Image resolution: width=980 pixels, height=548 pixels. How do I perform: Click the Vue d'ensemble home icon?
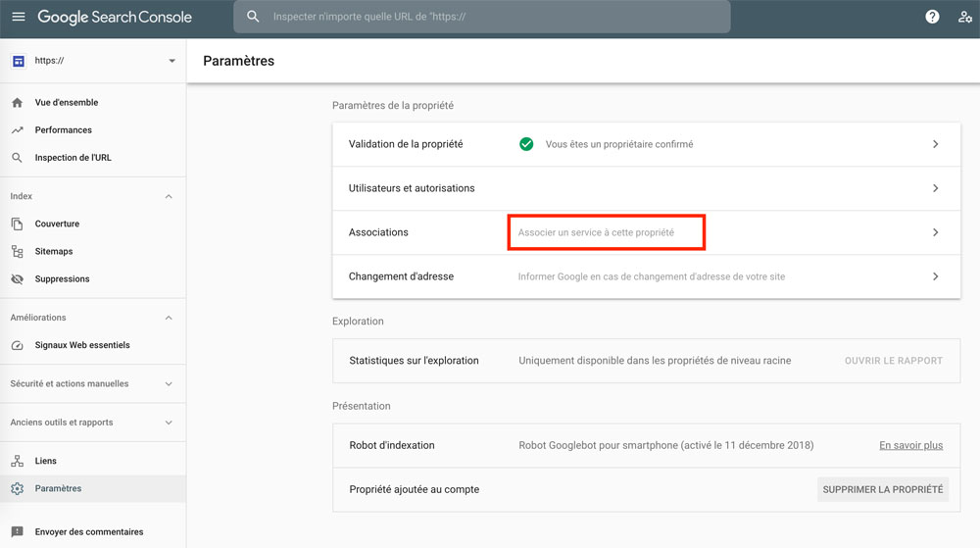[x=18, y=103]
